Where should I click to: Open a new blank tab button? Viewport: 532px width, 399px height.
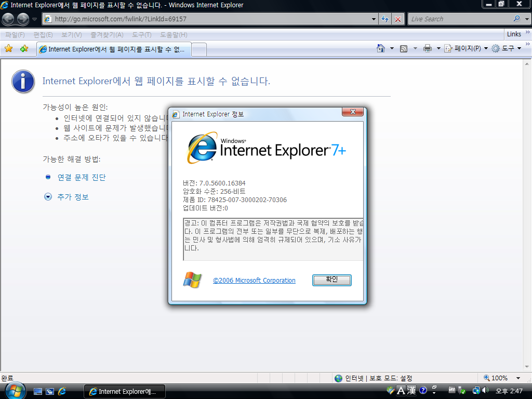[x=199, y=50]
